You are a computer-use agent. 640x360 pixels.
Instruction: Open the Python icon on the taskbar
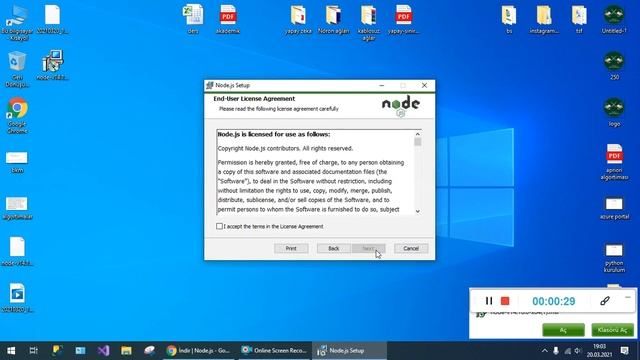point(57,351)
